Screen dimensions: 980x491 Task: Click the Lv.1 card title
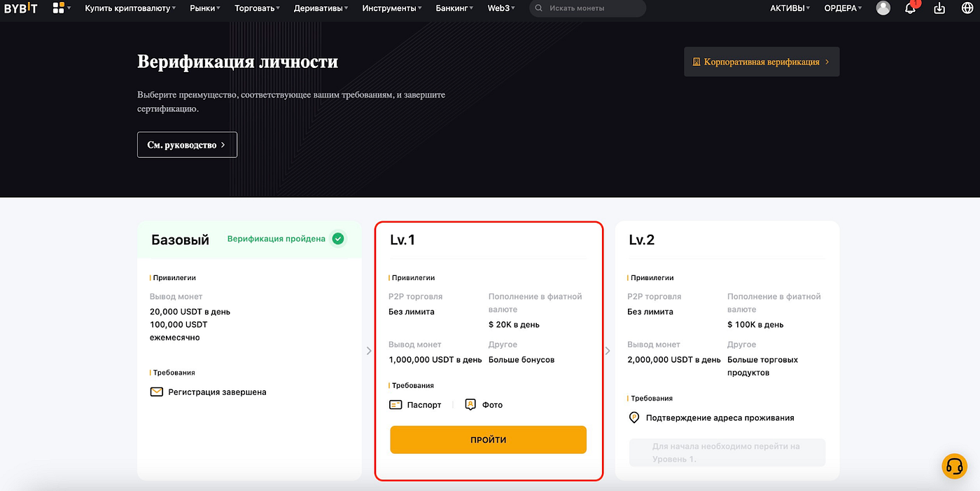point(402,240)
